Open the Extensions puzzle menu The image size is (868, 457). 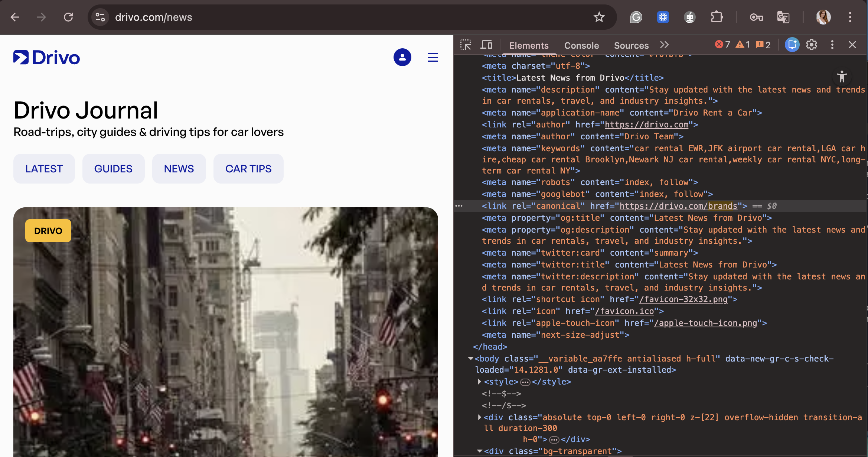click(717, 17)
